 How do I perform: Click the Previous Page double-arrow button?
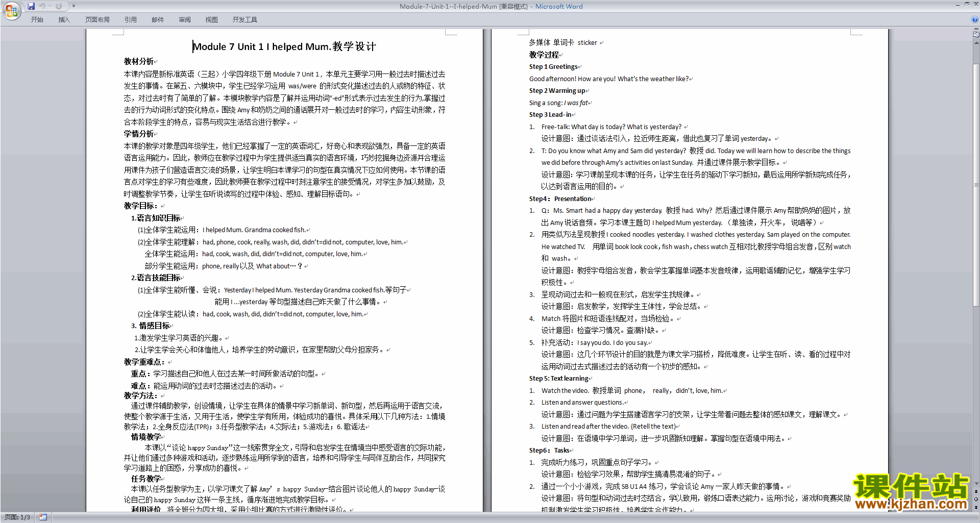[x=976, y=492]
